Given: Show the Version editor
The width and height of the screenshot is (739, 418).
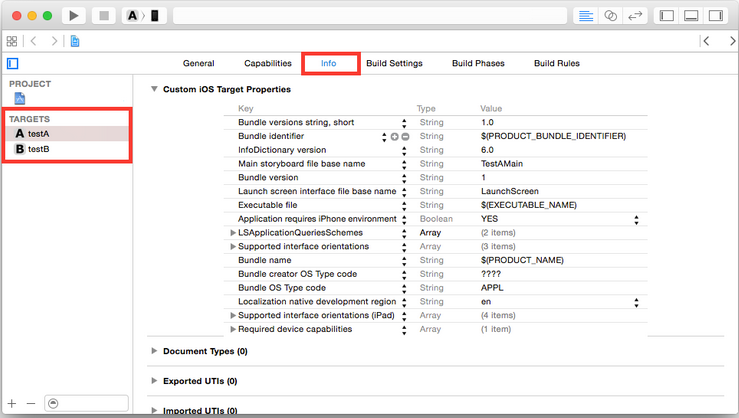Looking at the screenshot, I should [634, 16].
